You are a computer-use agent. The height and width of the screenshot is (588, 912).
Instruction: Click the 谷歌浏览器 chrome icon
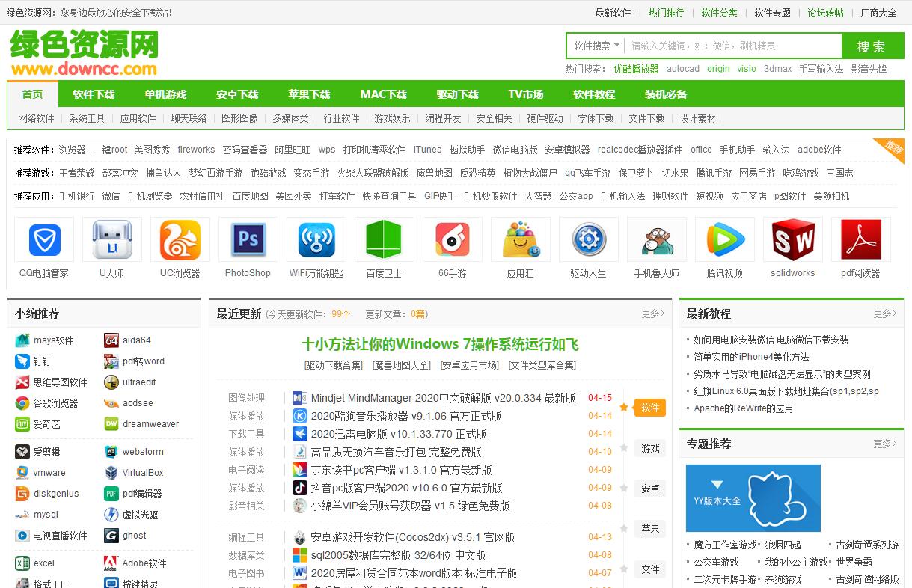tap(22, 403)
